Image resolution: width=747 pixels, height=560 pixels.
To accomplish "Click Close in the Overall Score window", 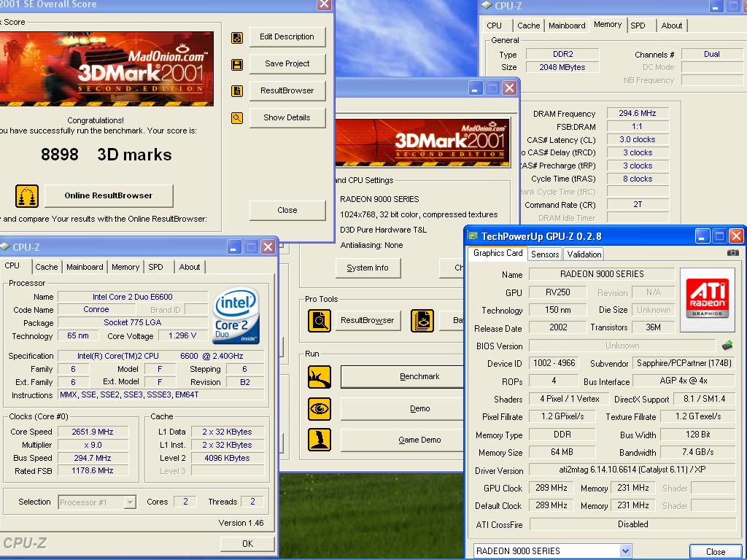I will (287, 210).
